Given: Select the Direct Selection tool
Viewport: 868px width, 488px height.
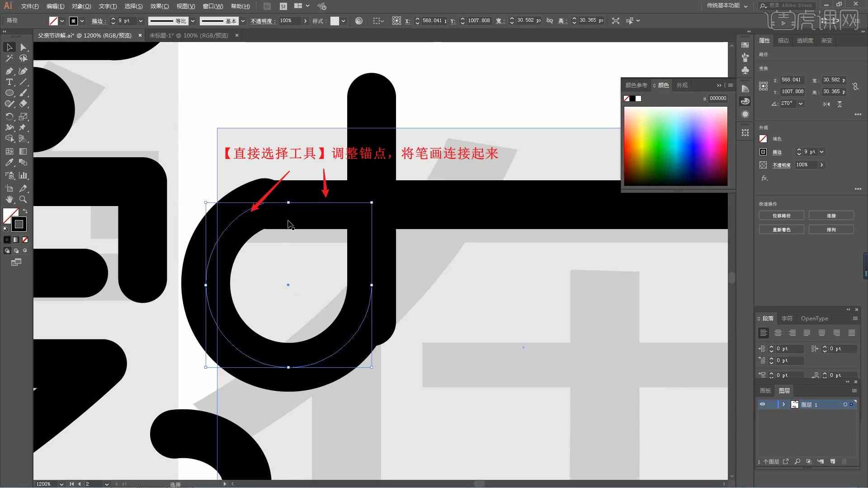Looking at the screenshot, I should click(23, 47).
